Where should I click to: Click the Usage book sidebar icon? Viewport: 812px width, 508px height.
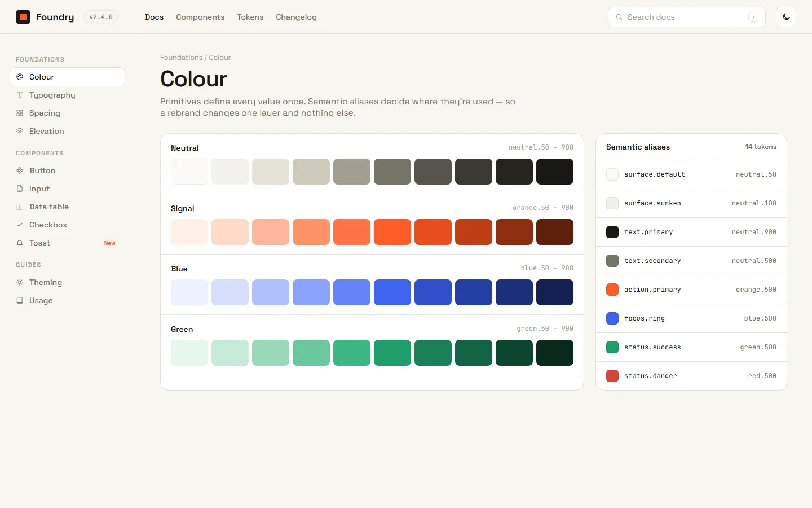click(20, 300)
